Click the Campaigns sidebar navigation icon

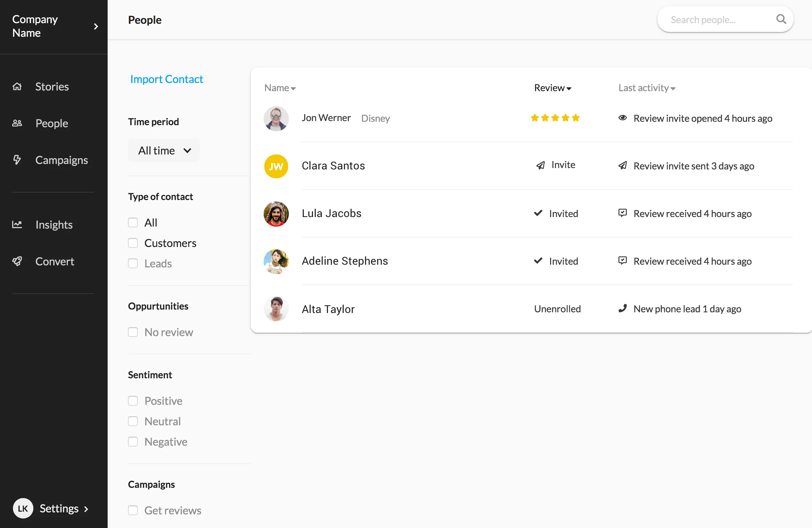coord(16,159)
